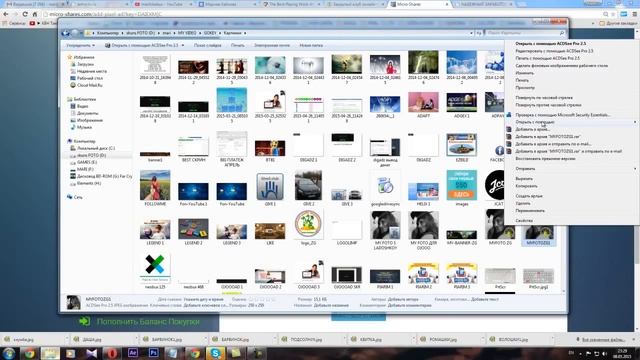Image resolution: width=640 pixels, height=360 pixels.
Task: Select the FOLLOWME photo thumbnail
Action: coord(155,188)
